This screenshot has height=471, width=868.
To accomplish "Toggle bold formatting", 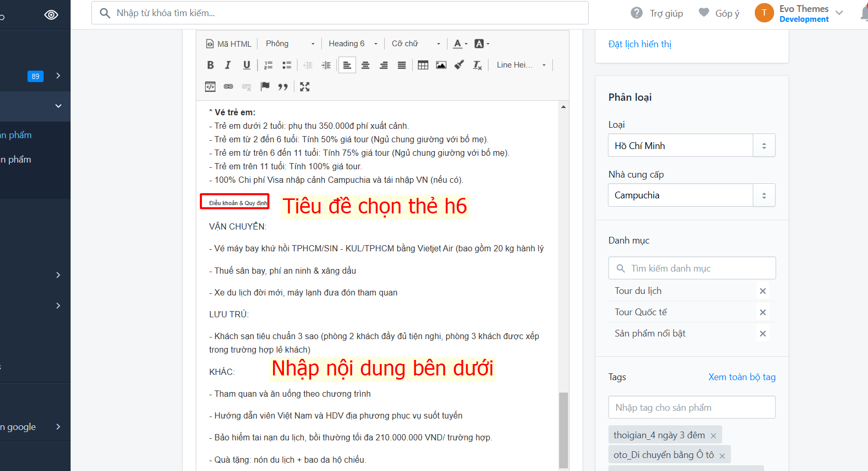I will pyautogui.click(x=210, y=65).
